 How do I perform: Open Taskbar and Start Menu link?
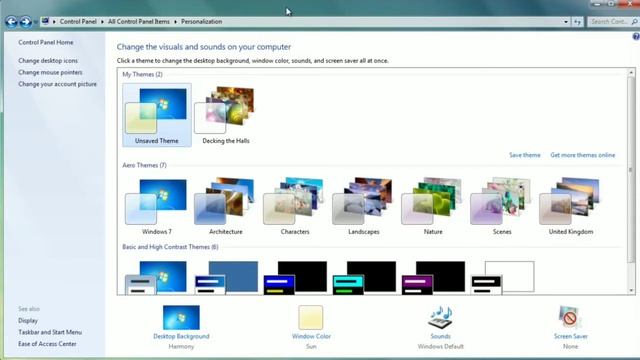(50, 332)
